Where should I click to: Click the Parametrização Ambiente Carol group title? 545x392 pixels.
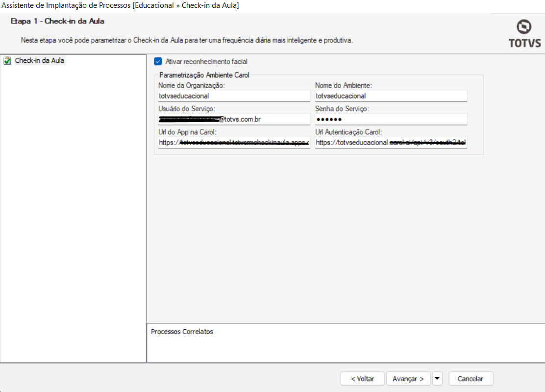[x=204, y=75]
